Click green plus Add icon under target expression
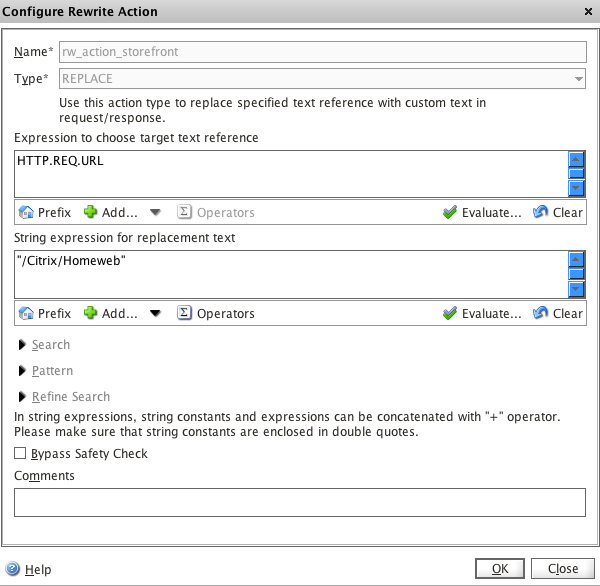 [90, 212]
